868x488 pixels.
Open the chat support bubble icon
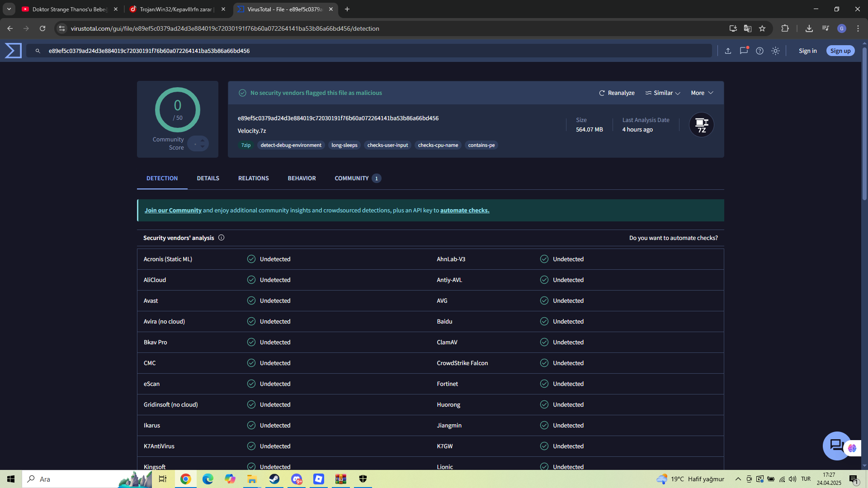[836, 446]
